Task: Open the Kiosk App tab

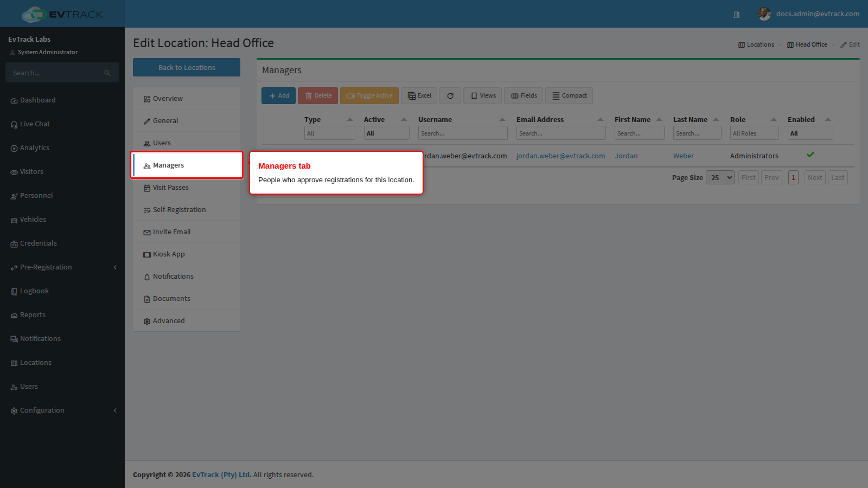Action: (187, 254)
